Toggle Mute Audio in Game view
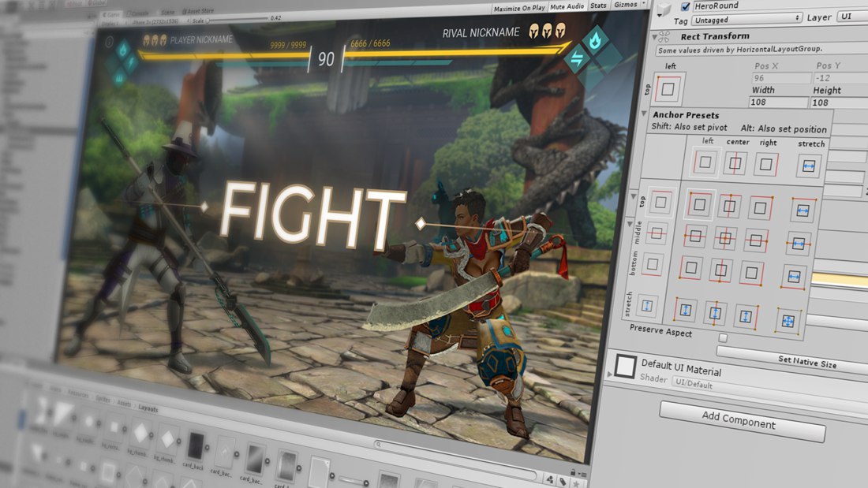This screenshot has width=868, height=488. tap(567, 6)
